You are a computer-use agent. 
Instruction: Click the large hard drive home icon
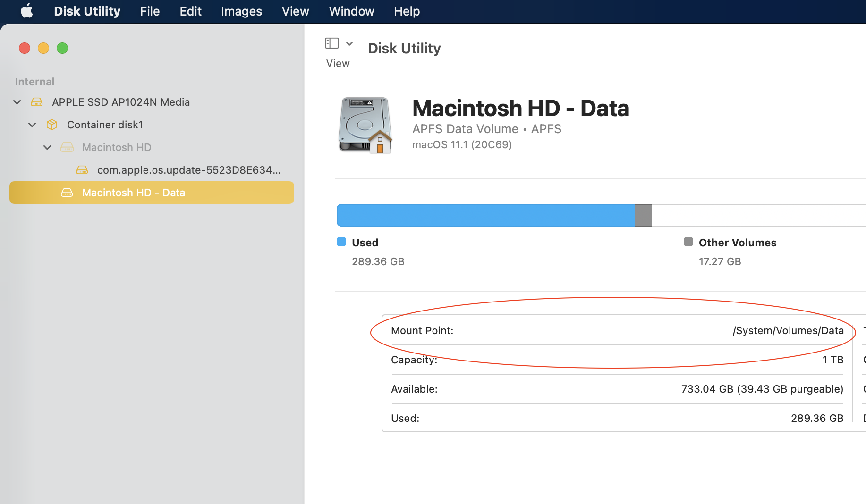click(x=365, y=125)
